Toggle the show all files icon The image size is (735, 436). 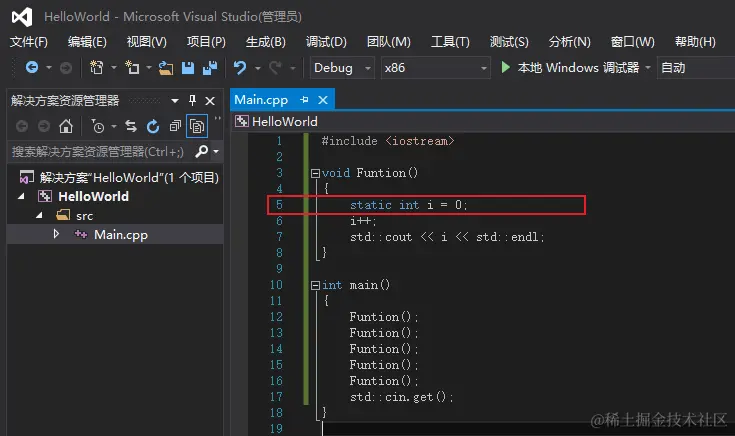tap(197, 126)
